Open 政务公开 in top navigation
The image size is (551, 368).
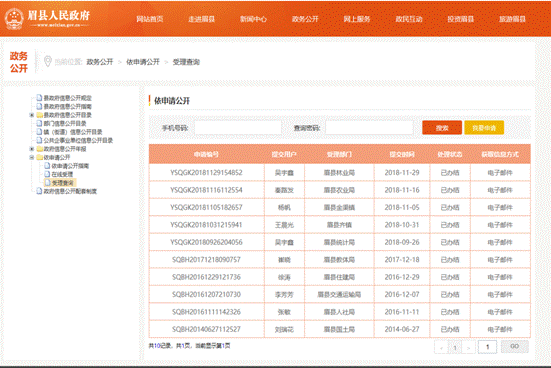click(305, 19)
